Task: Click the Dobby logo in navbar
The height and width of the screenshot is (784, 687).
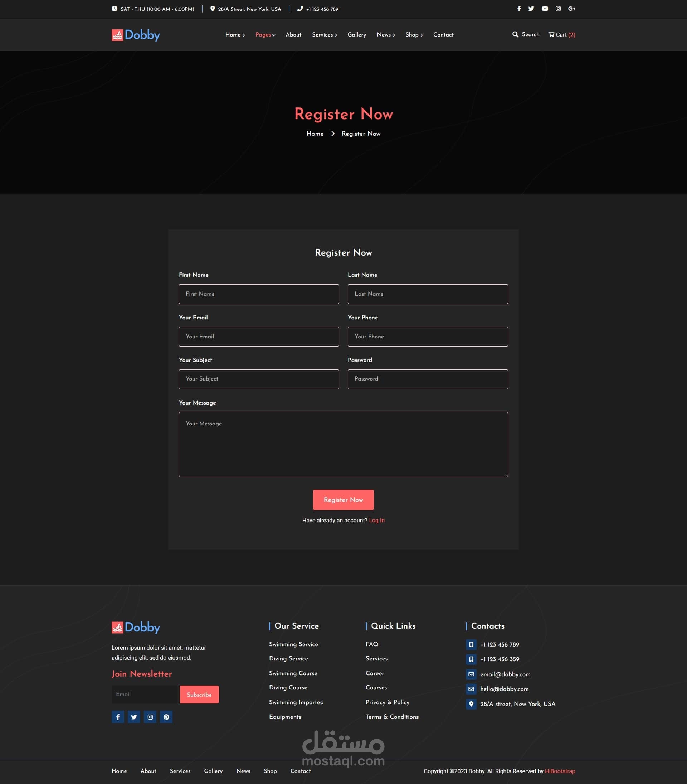Action: point(136,35)
